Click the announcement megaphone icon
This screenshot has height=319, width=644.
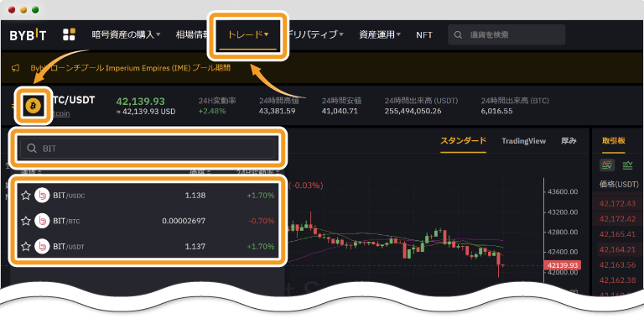15,68
